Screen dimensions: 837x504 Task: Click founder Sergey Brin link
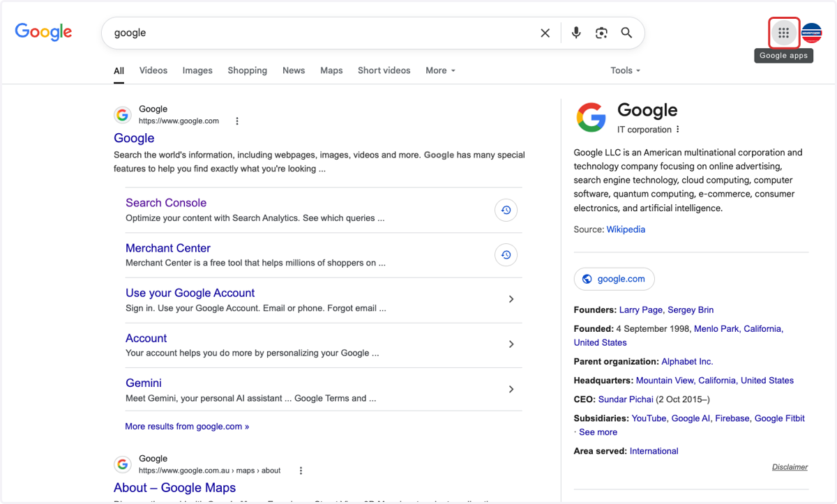pos(691,310)
